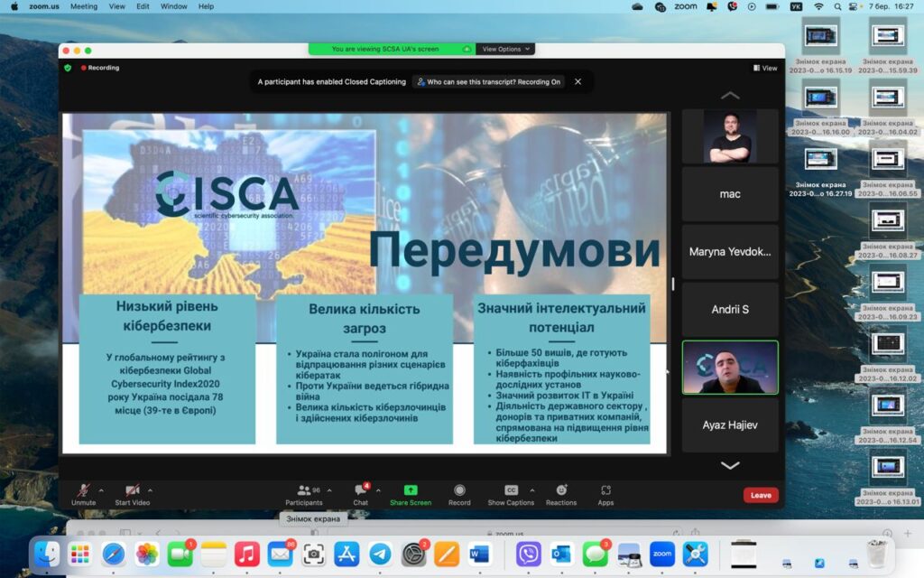
Task: Click Wi-Fi icon in menu bar
Action: point(818,6)
